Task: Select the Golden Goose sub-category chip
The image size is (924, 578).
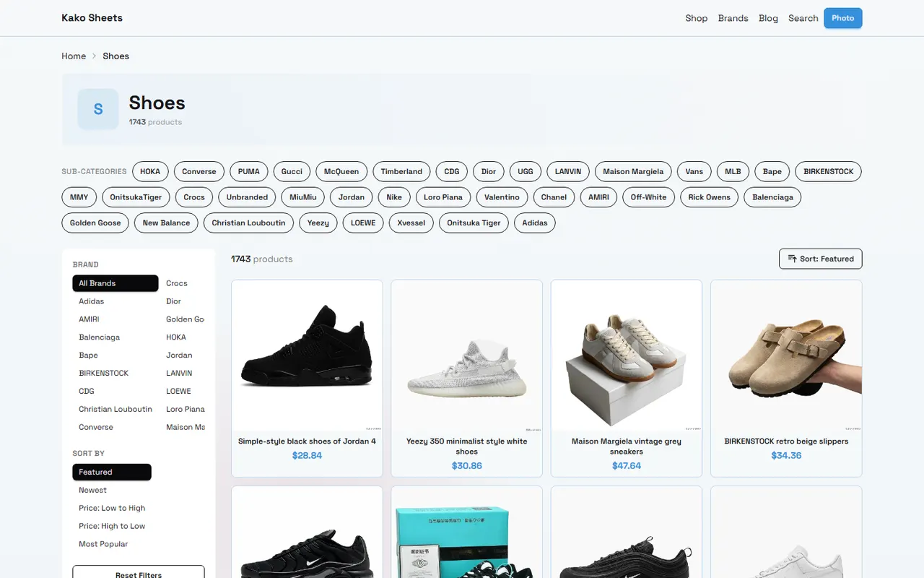Action: point(95,223)
